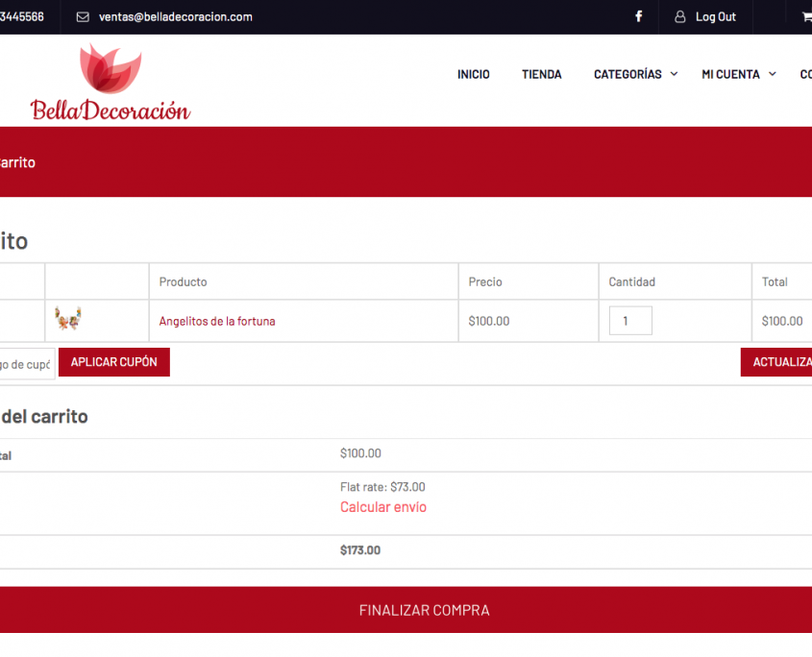The image size is (812, 657).
Task: Go to the INICIO menu item
Action: tap(474, 75)
